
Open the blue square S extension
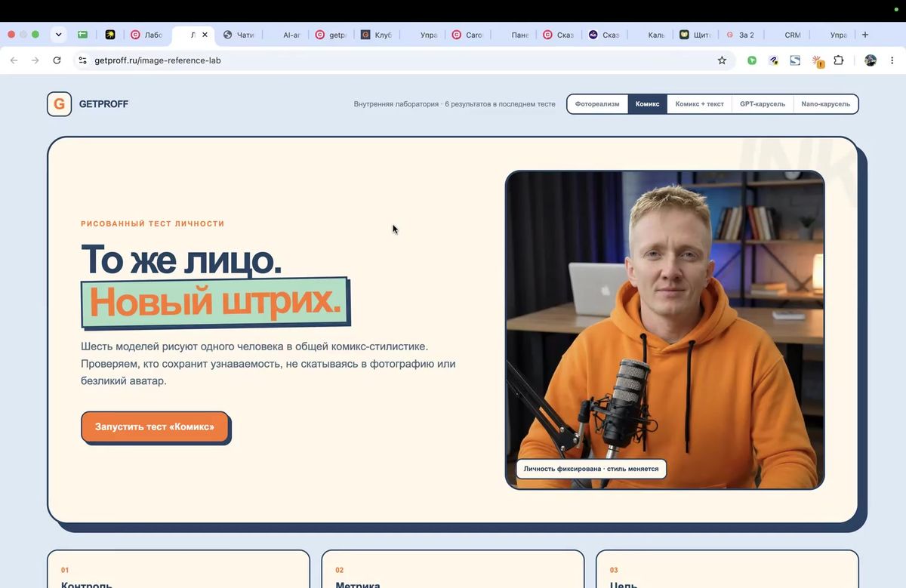coord(795,60)
